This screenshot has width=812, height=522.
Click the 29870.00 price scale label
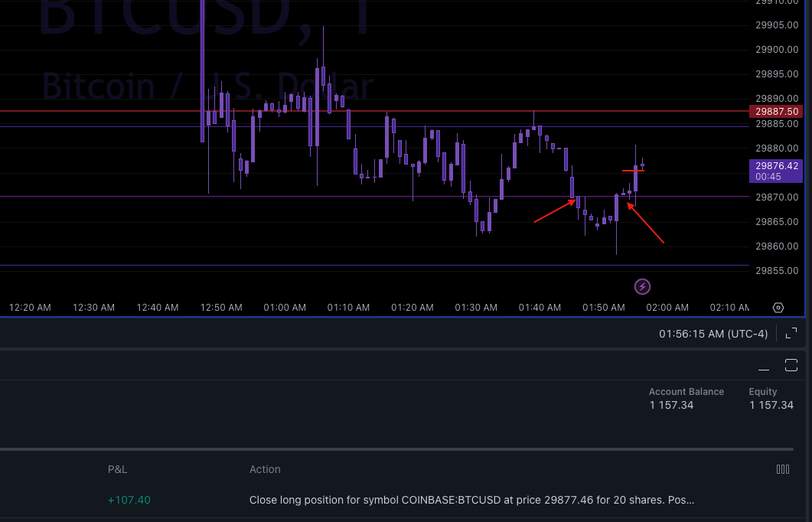(x=776, y=197)
